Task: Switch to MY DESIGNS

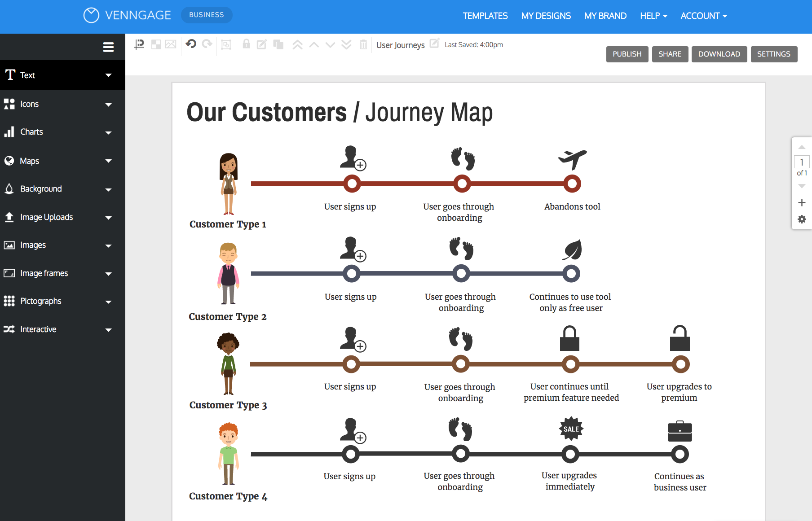Action: pos(546,16)
